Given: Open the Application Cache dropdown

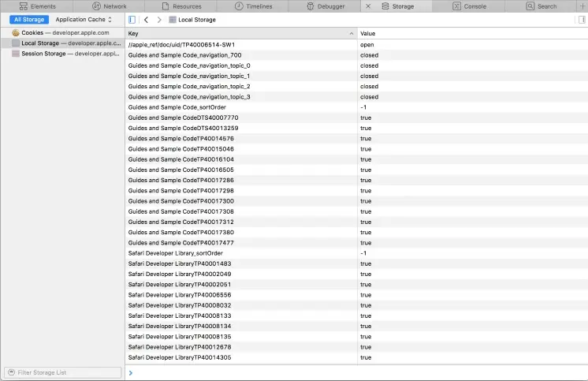Looking at the screenshot, I should (84, 20).
